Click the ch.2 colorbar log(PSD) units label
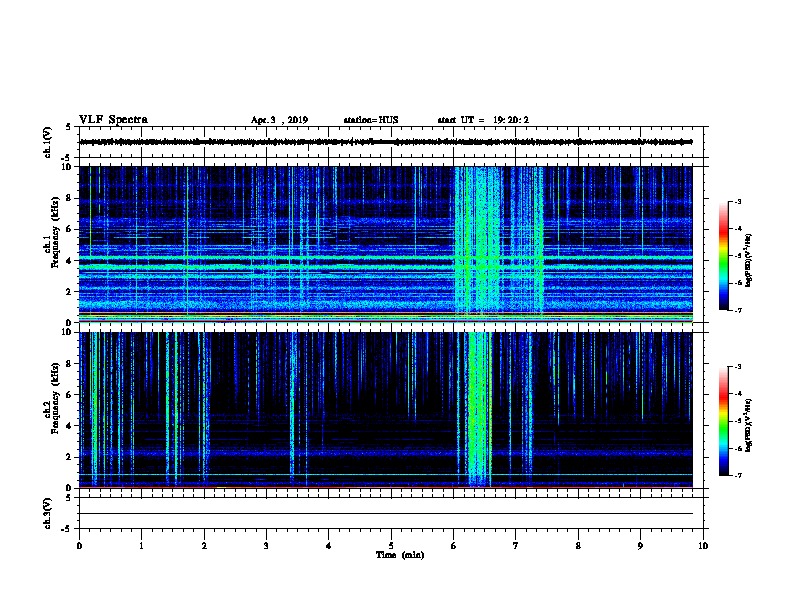Viewport: 792px width, 612px height. tap(749, 426)
